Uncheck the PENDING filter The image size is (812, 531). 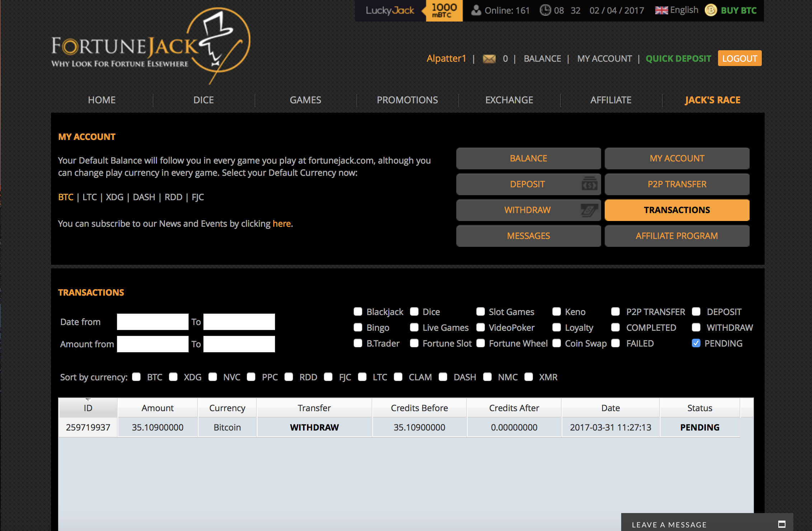pos(696,343)
